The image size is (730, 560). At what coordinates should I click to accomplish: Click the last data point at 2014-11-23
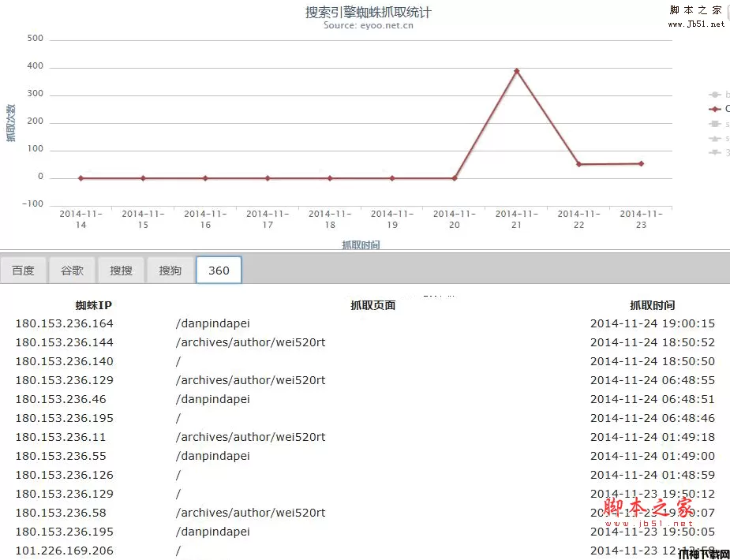641,163
